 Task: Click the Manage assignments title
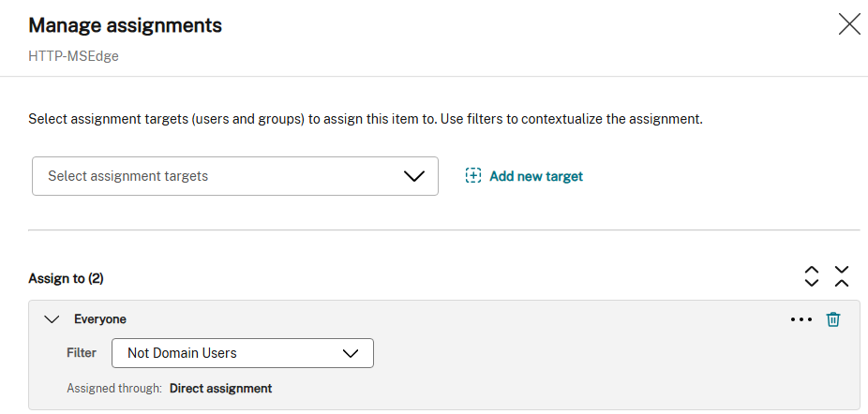coord(125,25)
